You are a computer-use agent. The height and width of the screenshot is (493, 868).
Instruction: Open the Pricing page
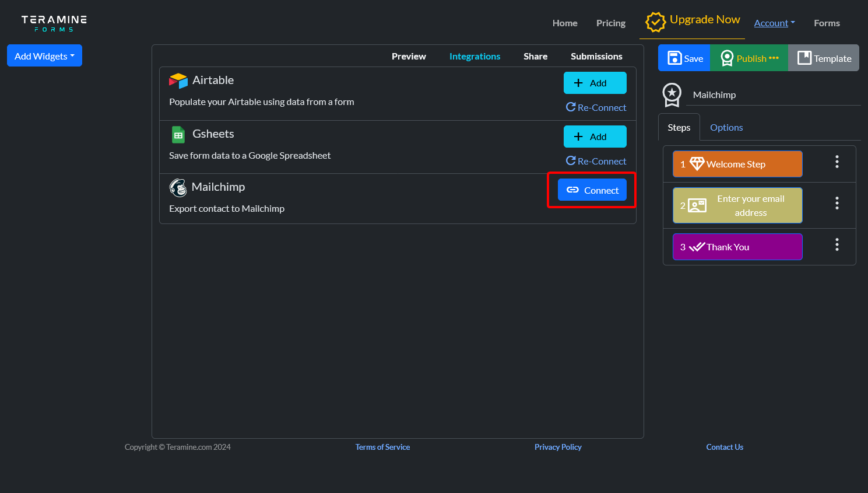610,23
